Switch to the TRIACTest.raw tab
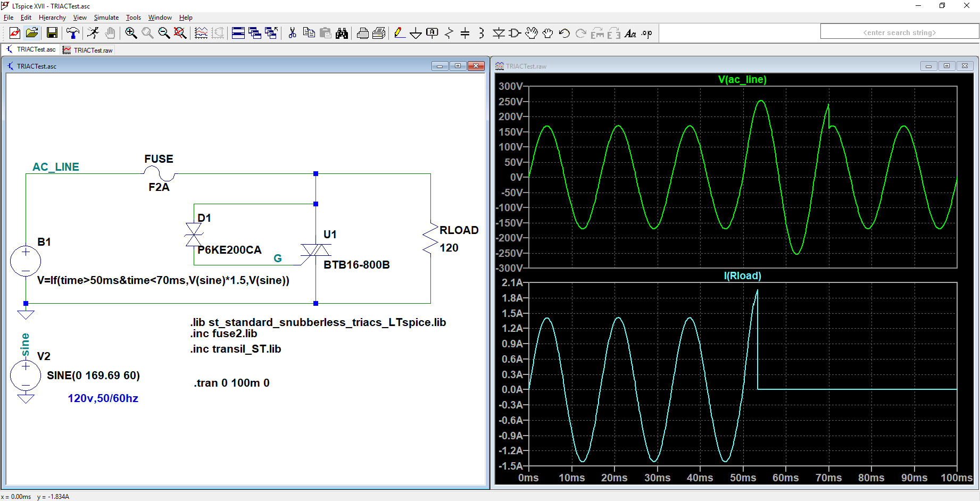The width and height of the screenshot is (980, 501). point(87,50)
